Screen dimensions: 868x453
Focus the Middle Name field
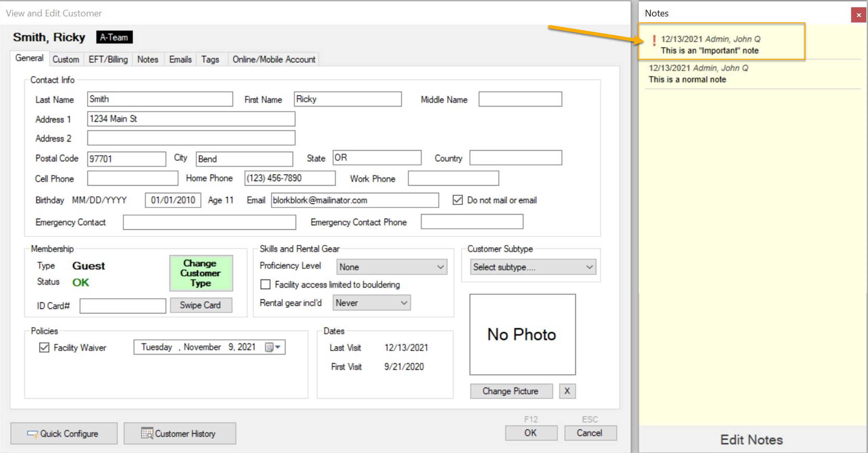(x=520, y=99)
